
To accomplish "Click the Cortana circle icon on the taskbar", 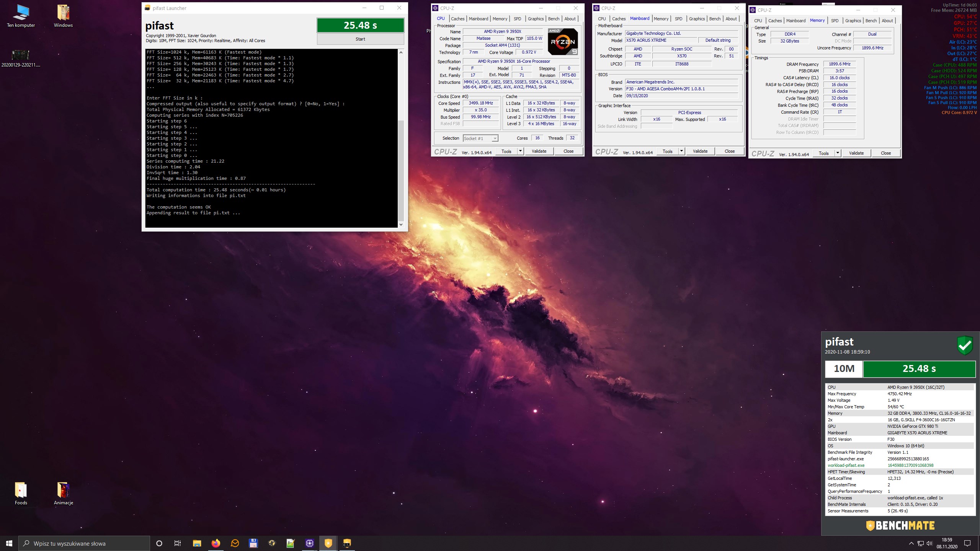I will point(159,543).
